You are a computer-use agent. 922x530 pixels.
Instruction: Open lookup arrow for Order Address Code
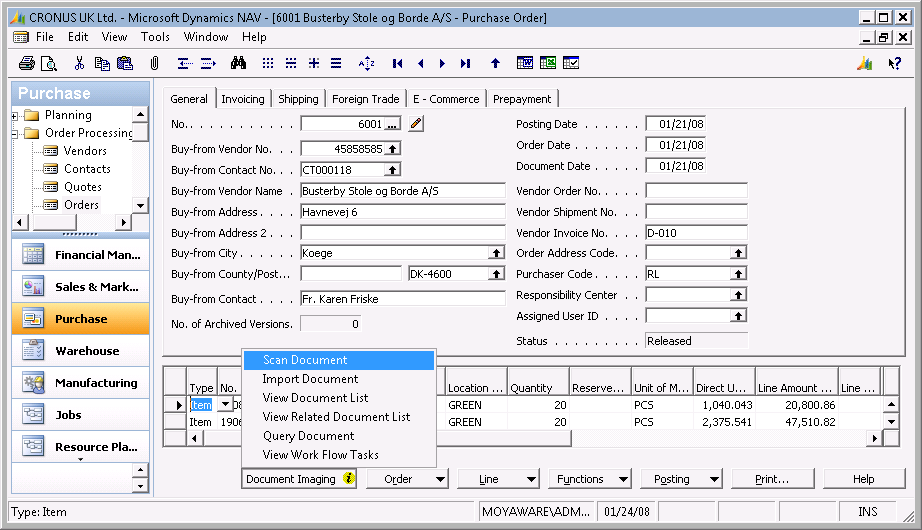tap(739, 253)
